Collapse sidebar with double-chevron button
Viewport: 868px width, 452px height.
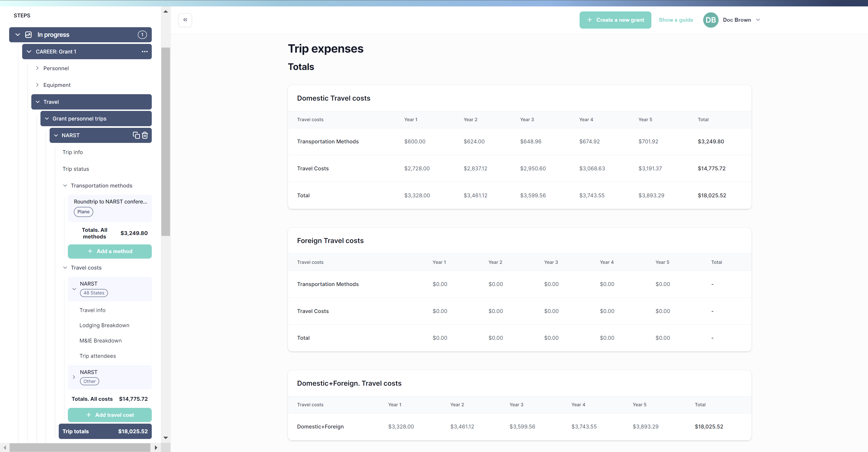(x=185, y=20)
